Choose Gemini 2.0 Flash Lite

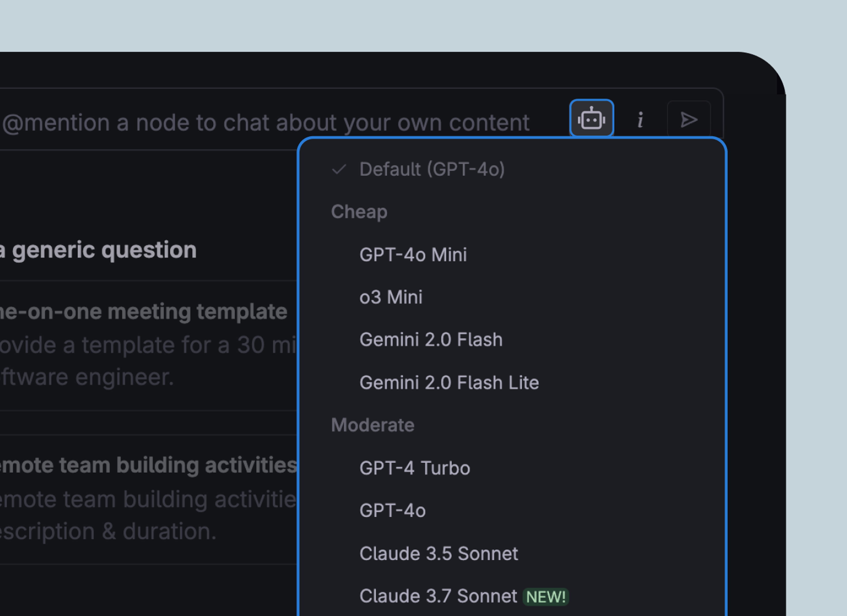[449, 383]
